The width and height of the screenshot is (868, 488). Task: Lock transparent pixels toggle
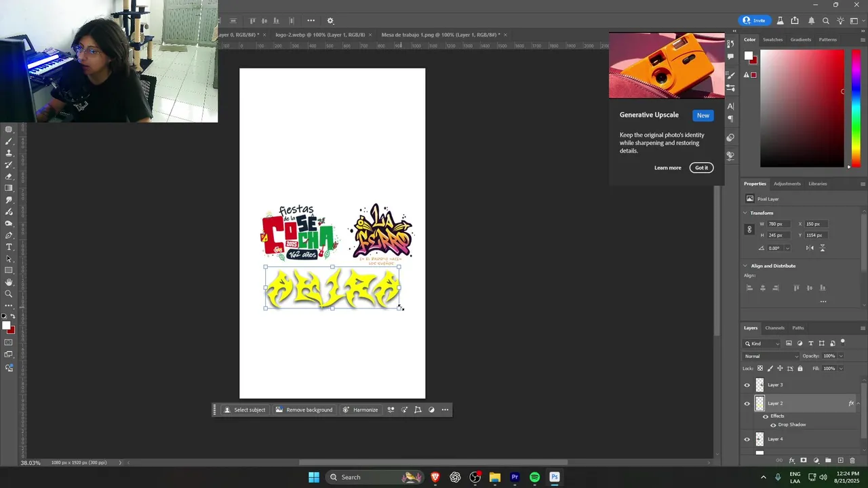759,369
